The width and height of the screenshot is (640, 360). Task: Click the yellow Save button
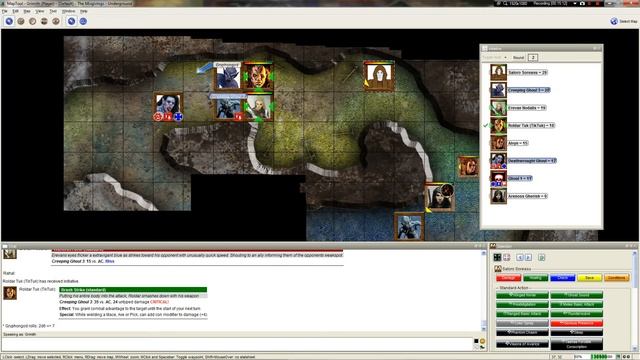click(589, 278)
